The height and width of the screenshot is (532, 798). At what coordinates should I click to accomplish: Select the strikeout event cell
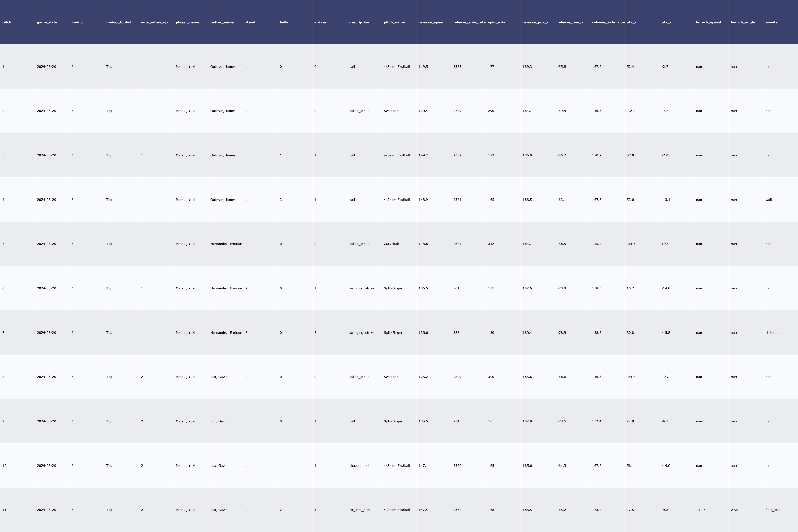(x=772, y=333)
